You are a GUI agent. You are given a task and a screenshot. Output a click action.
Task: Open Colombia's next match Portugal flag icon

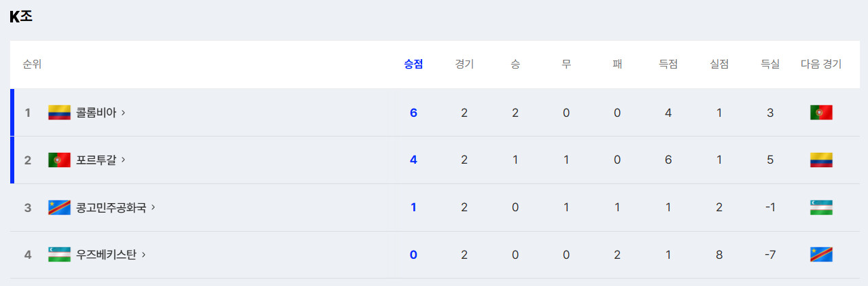pyautogui.click(x=821, y=113)
